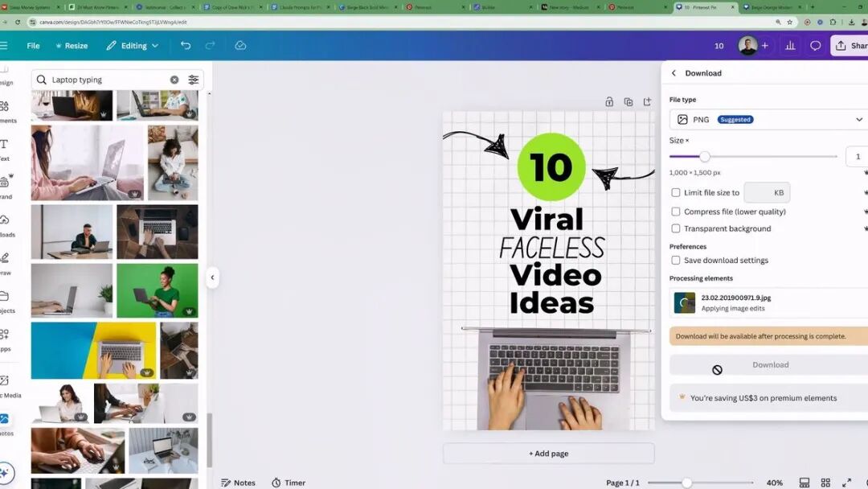Clear the Laptop typing search text
Screen dimensions: 868x489
coord(174,80)
